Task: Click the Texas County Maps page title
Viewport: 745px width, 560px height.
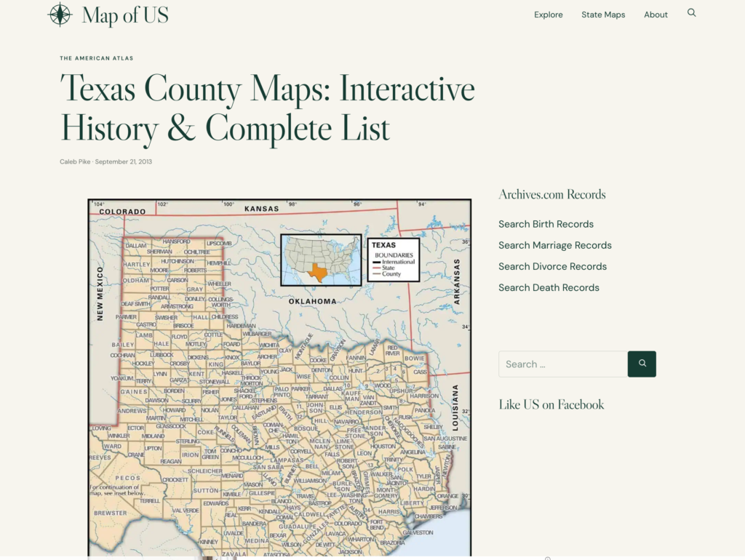Action: pyautogui.click(x=268, y=108)
